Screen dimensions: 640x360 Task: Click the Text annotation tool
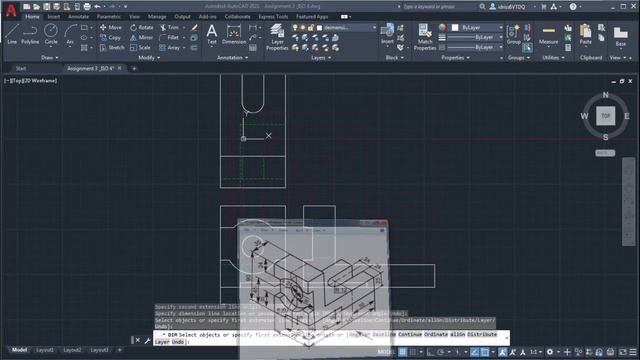click(211, 34)
